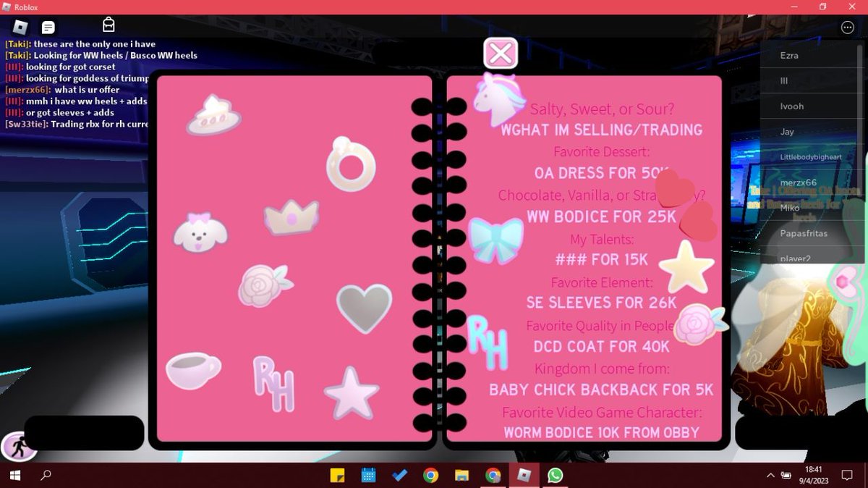This screenshot has height=488, width=868.
Task: Click 'BABY CHICK BACKBACK FOR 5K' journal line
Action: pyautogui.click(x=601, y=390)
